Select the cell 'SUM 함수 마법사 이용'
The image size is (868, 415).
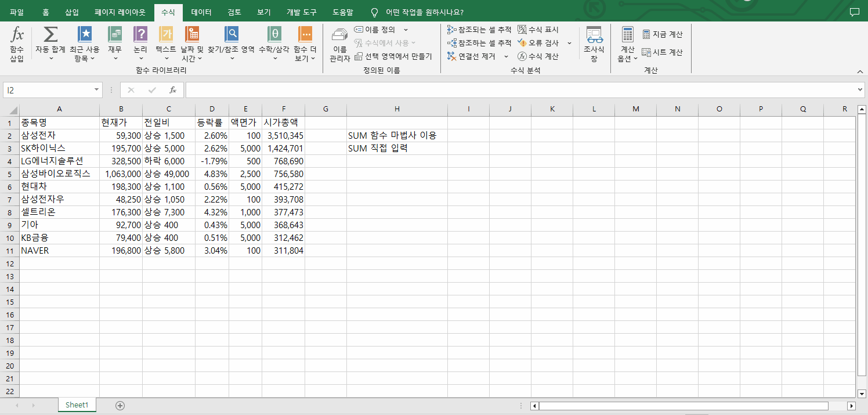point(397,135)
